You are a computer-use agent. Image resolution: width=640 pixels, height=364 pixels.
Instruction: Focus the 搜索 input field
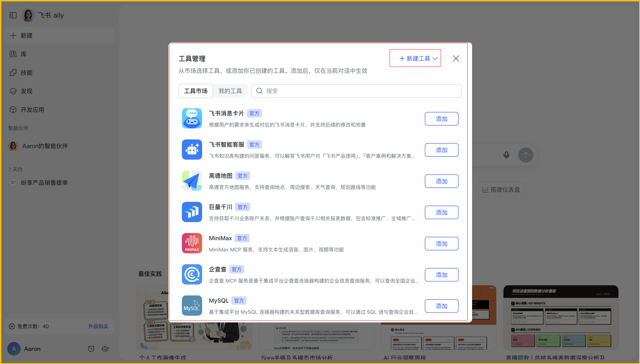(356, 91)
